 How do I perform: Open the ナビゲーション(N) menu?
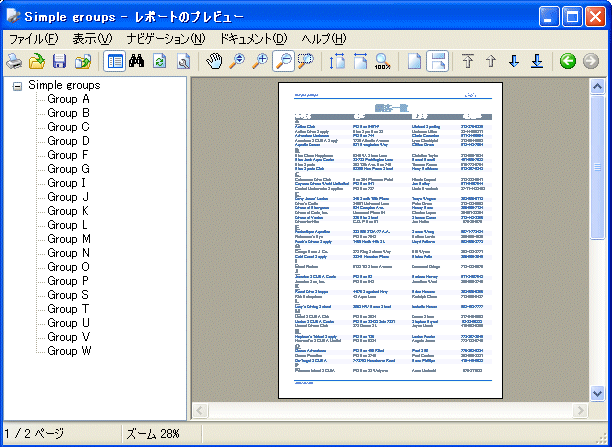point(166,39)
